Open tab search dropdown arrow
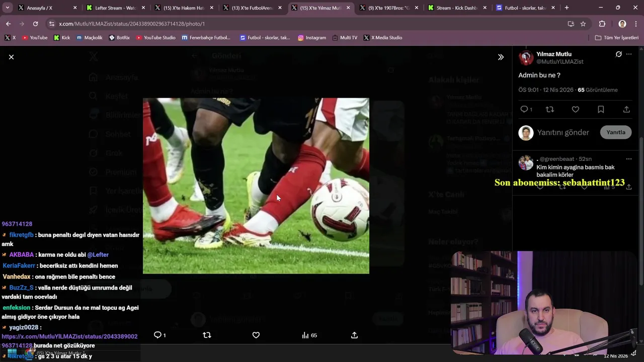The image size is (644, 362). (x=7, y=8)
